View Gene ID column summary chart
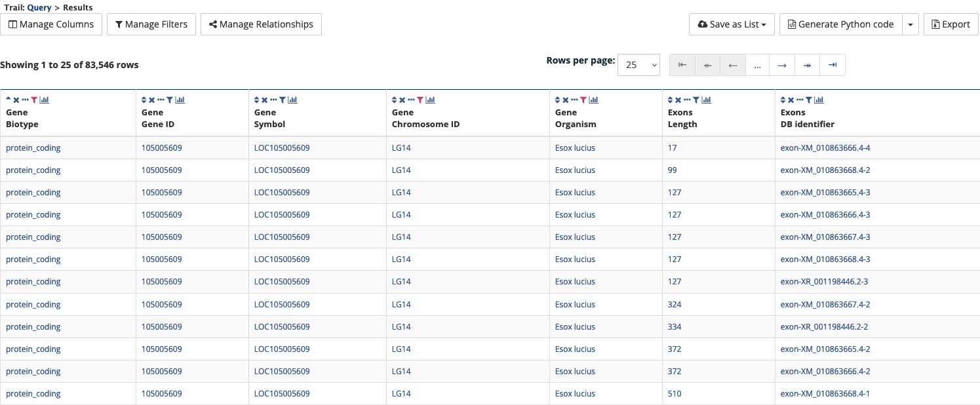 (x=180, y=100)
